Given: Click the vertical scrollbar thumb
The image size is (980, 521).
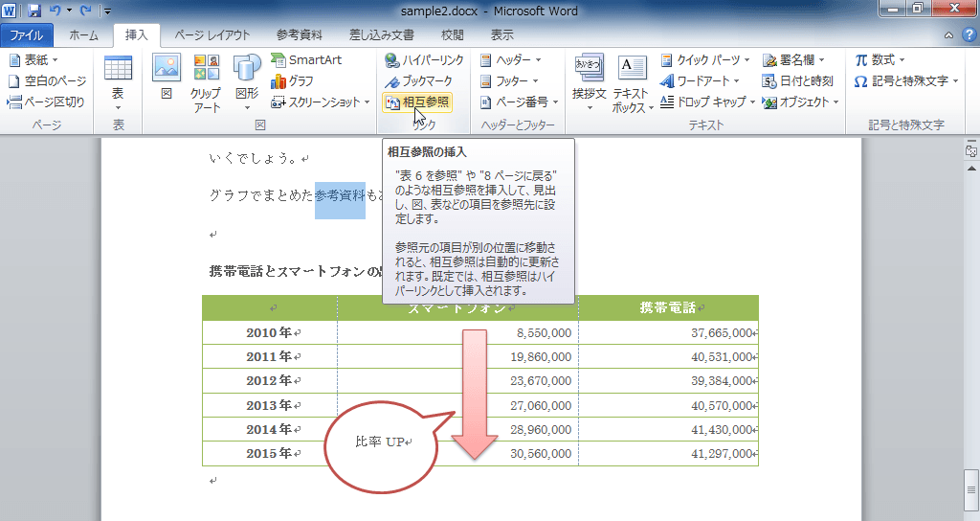Looking at the screenshot, I should point(970,491).
